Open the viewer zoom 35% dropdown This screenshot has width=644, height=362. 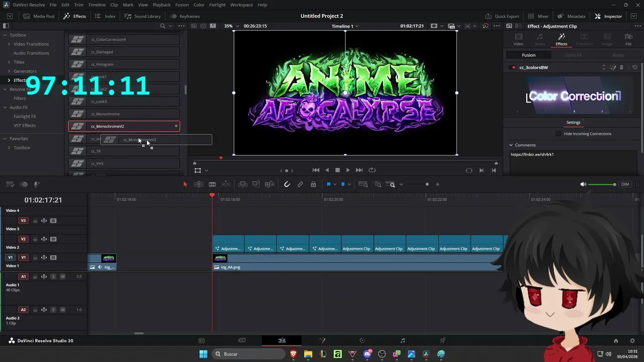pos(231,26)
